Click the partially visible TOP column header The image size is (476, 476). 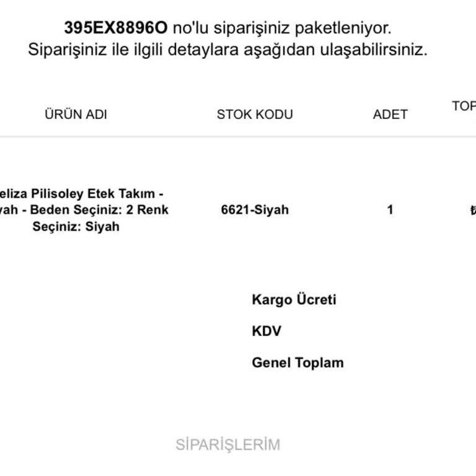tap(464, 106)
